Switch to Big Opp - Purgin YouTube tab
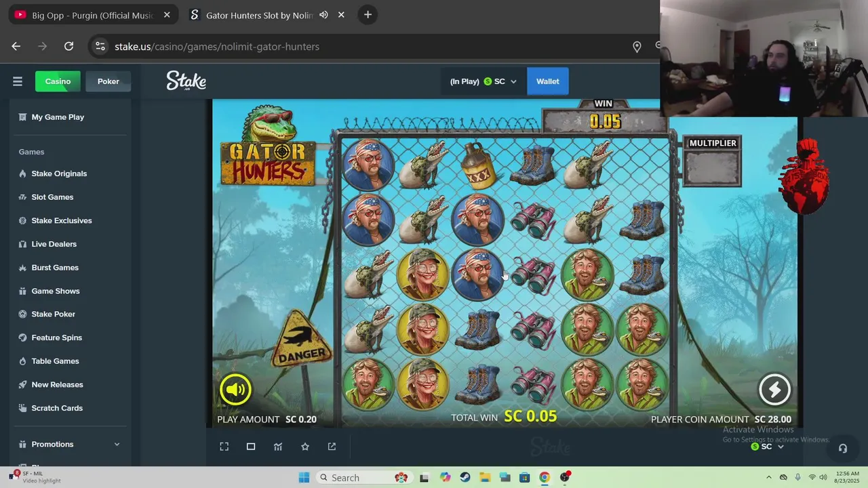Screen dimensions: 868x488 pos(93,14)
